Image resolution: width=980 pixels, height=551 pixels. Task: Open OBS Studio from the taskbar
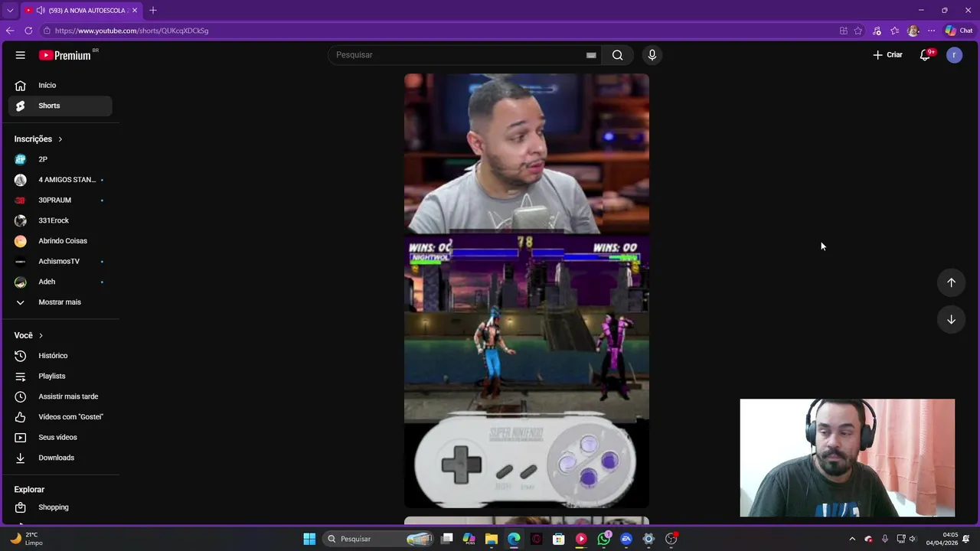point(671,539)
